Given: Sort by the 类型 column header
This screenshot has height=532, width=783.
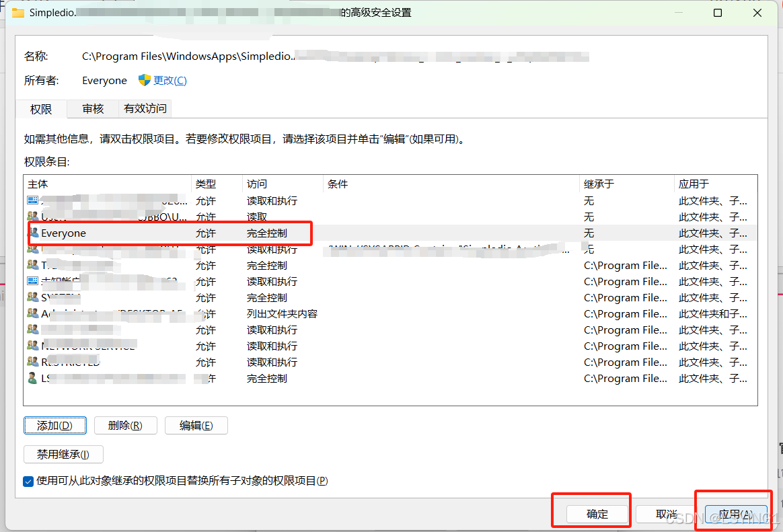Looking at the screenshot, I should tap(217, 184).
